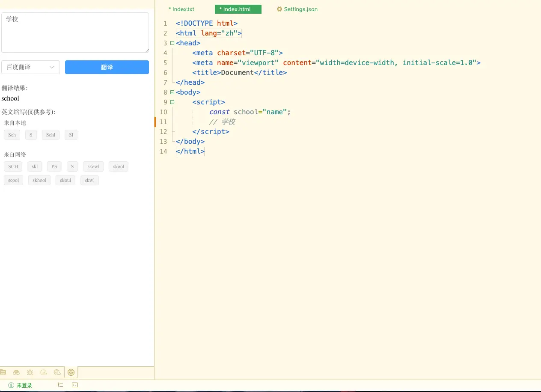Place cursor on the // 学校 comment
Screen dimensions: 541x392
point(222,122)
